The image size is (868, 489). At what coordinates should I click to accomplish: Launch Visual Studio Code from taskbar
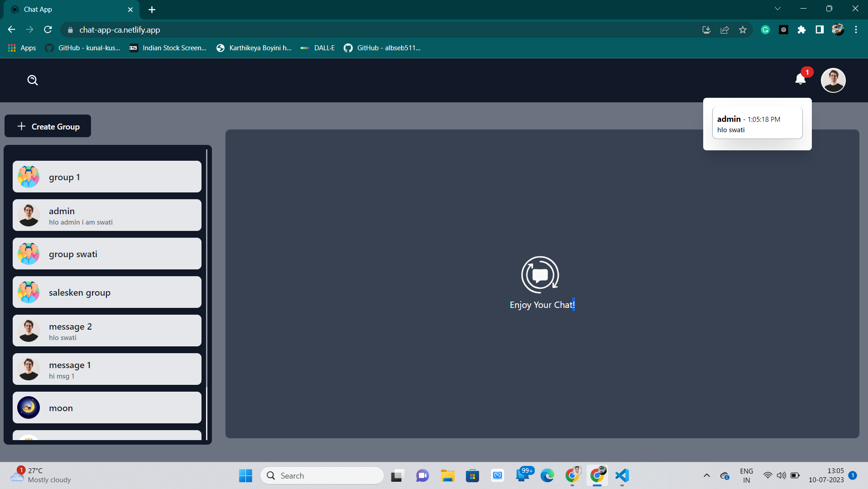pos(622,475)
